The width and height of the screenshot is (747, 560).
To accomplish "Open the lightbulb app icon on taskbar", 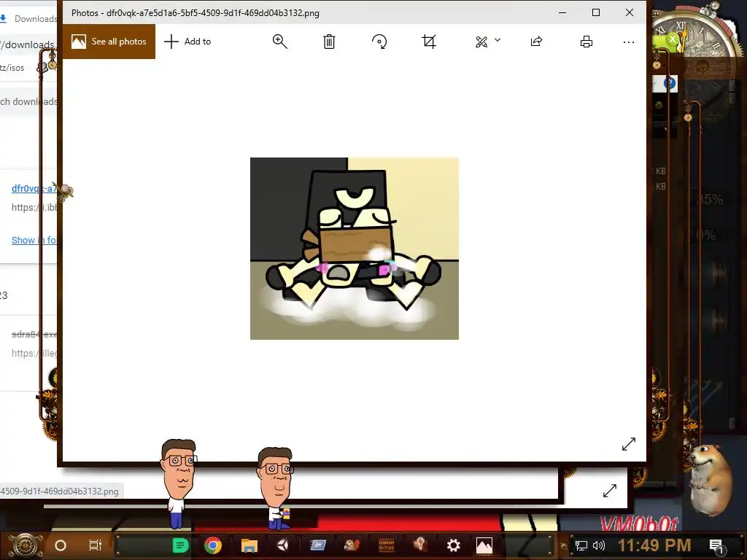I will (419, 545).
